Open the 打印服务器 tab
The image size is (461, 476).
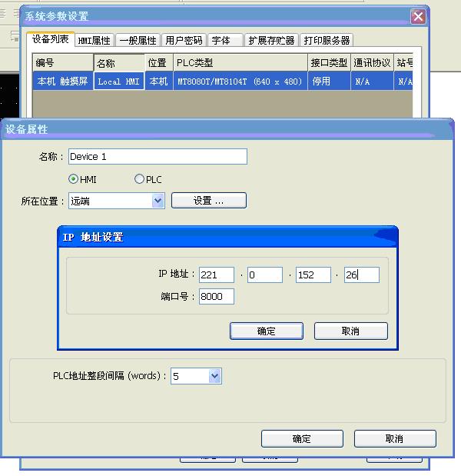[x=327, y=41]
